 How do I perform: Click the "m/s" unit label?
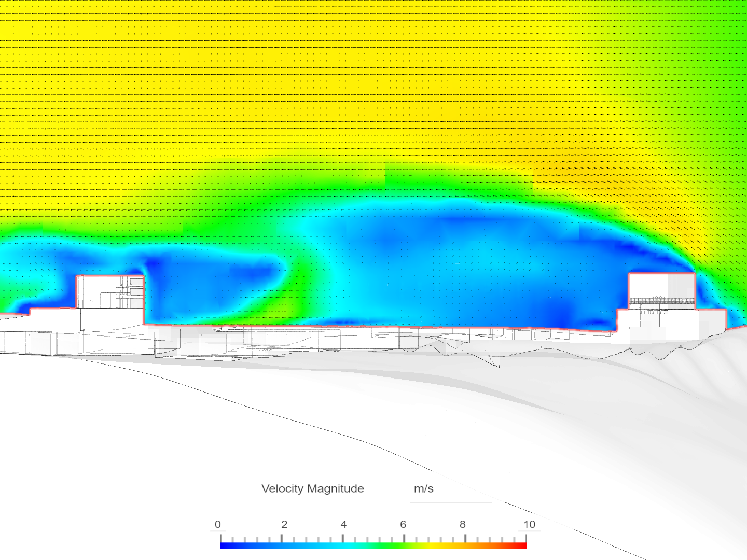pyautogui.click(x=424, y=488)
